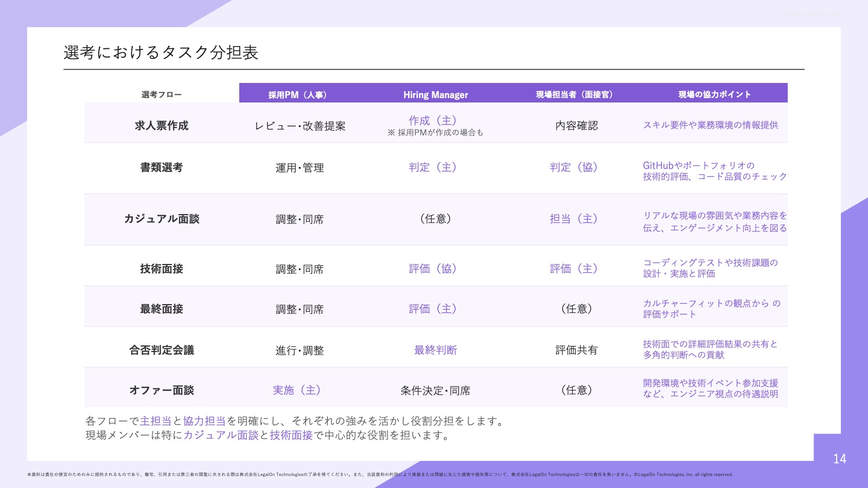868x488 pixels.
Task: Select the 評価共有 cell
Action: click(577, 350)
